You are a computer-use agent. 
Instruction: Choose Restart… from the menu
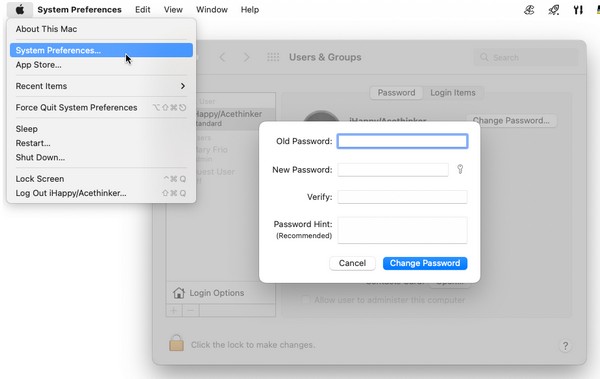[101, 143]
